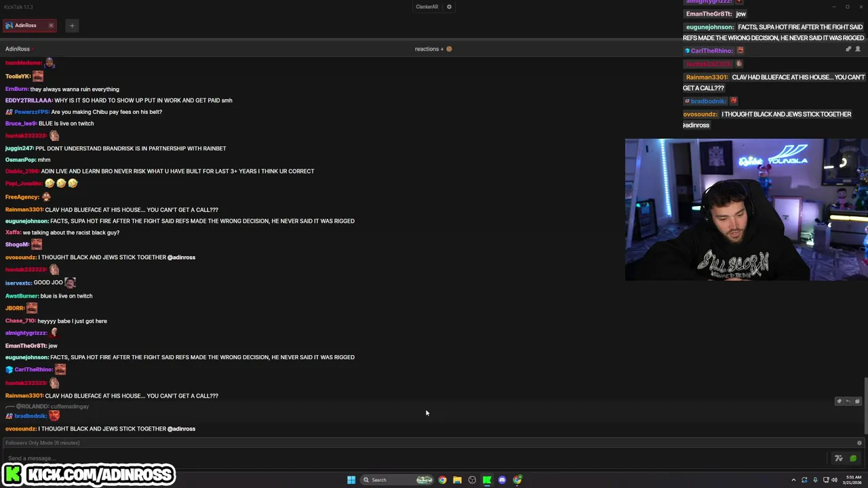Screen dimensions: 868x488
Task: Show hidden system tray icons
Action: tap(793, 480)
